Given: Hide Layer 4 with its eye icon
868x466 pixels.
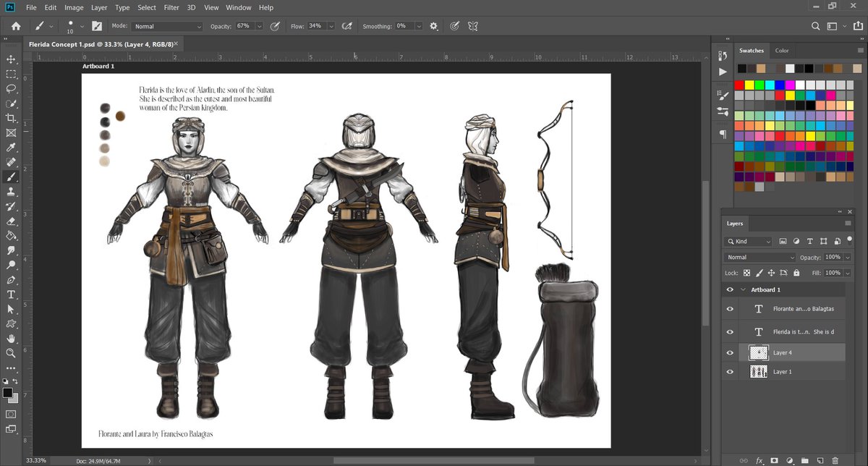Looking at the screenshot, I should 730,352.
